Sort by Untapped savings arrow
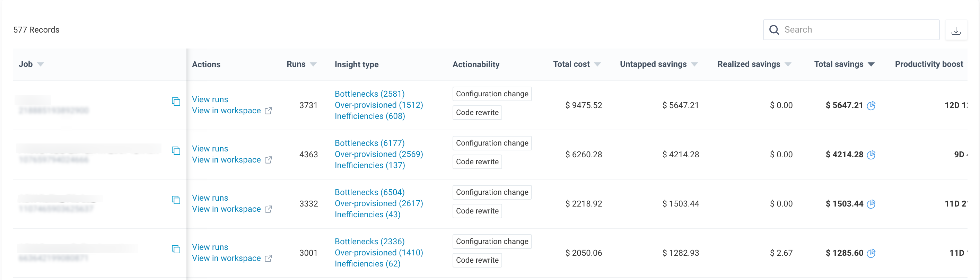 (x=694, y=64)
